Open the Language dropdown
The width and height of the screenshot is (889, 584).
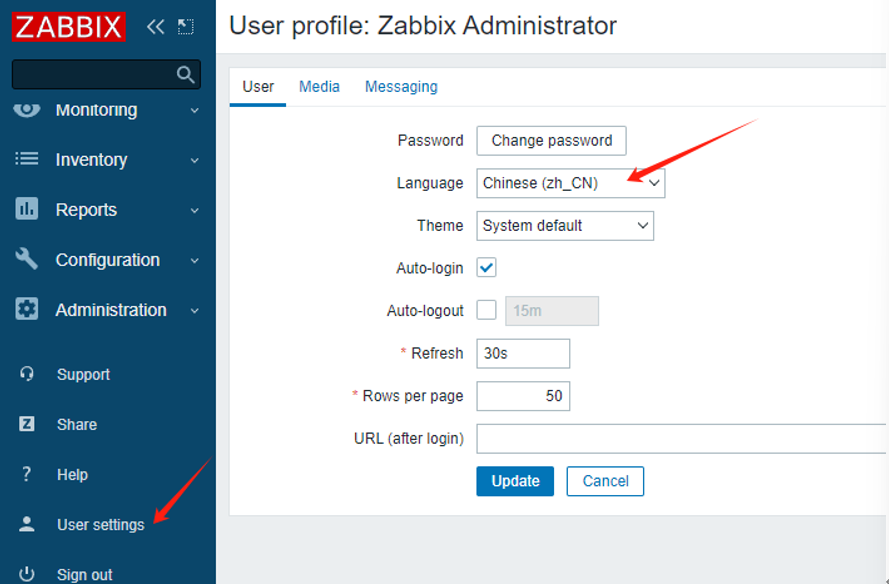tap(570, 183)
